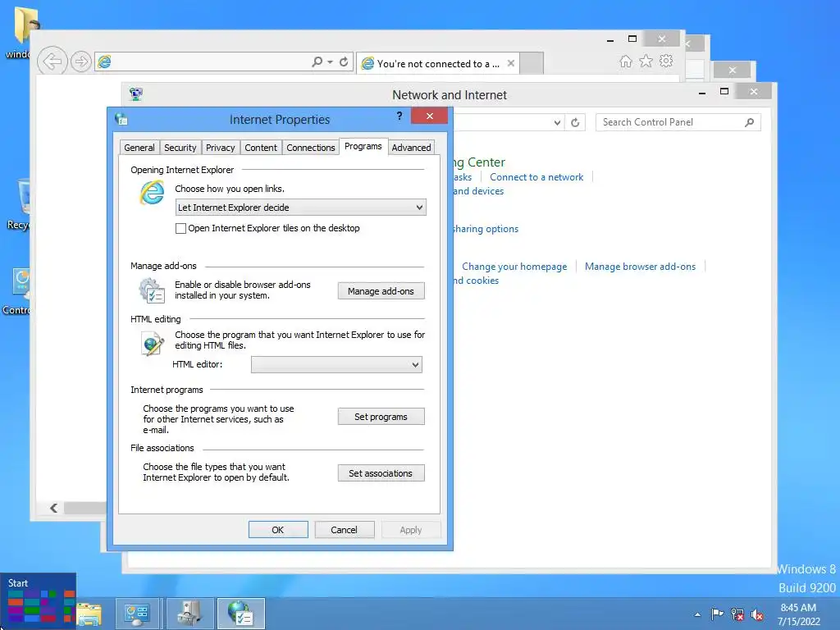This screenshot has width=840, height=630.
Task: Switch to the Content tab
Action: pyautogui.click(x=261, y=148)
